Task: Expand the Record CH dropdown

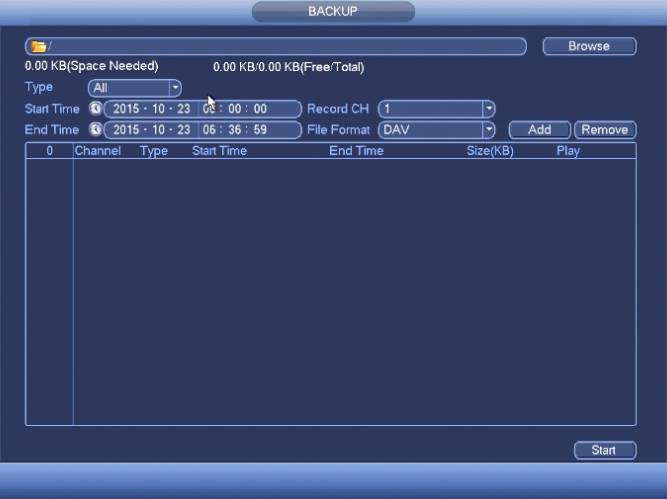Action: pos(436,109)
